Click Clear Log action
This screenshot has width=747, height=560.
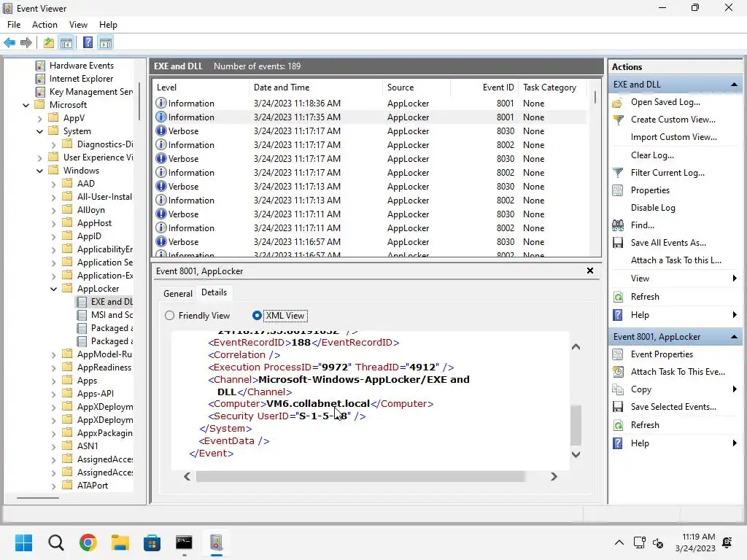(x=652, y=155)
